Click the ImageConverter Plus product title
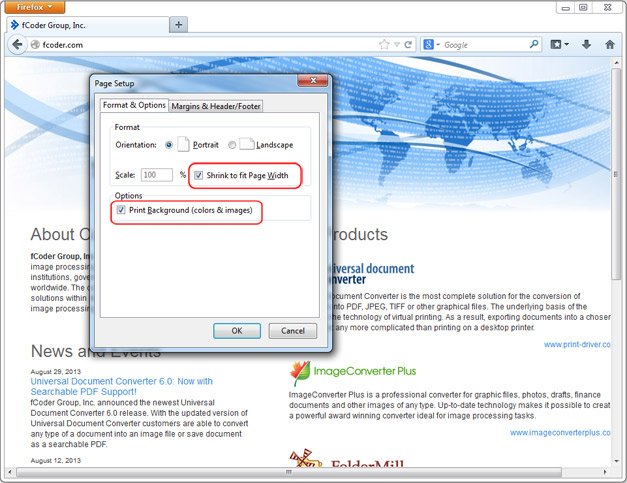The width and height of the screenshot is (627, 483). pos(364,371)
